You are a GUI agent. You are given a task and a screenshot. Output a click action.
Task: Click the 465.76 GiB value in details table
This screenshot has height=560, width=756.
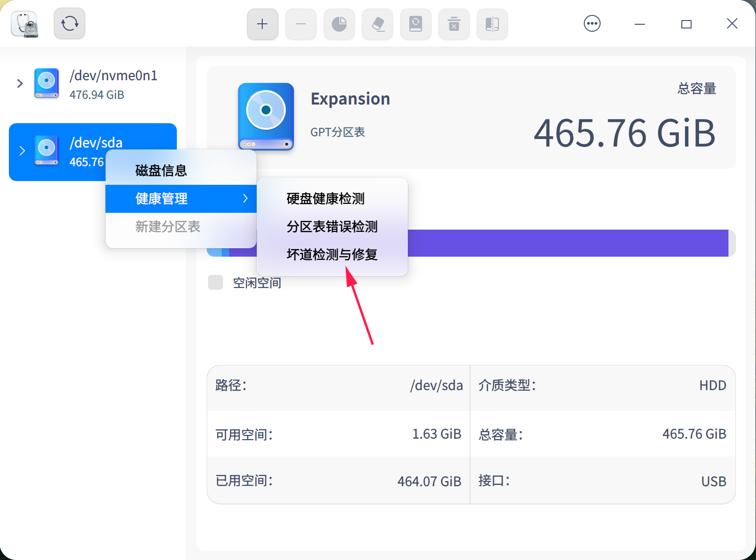click(694, 434)
